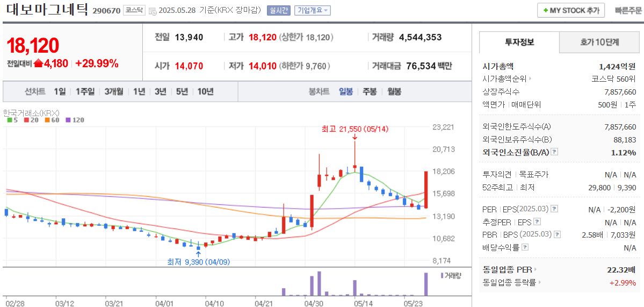Click the 저가 value 14,010
The image size is (644, 307).
coord(263,66)
